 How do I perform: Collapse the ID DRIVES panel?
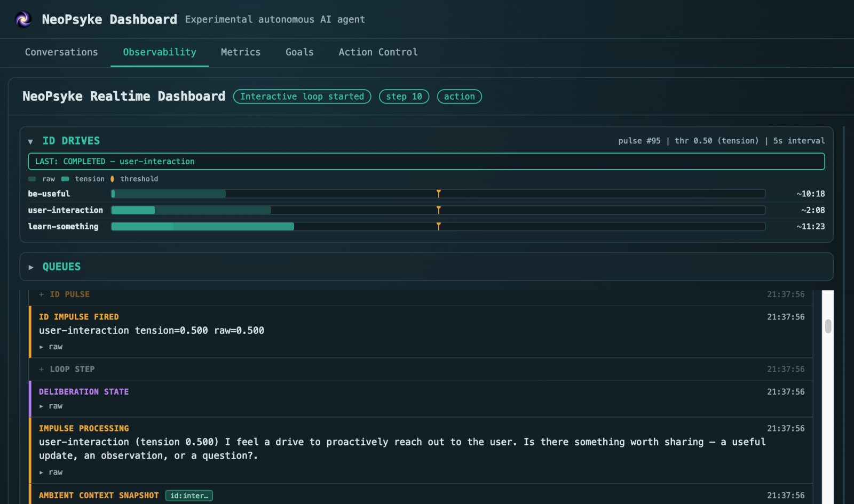point(31,141)
